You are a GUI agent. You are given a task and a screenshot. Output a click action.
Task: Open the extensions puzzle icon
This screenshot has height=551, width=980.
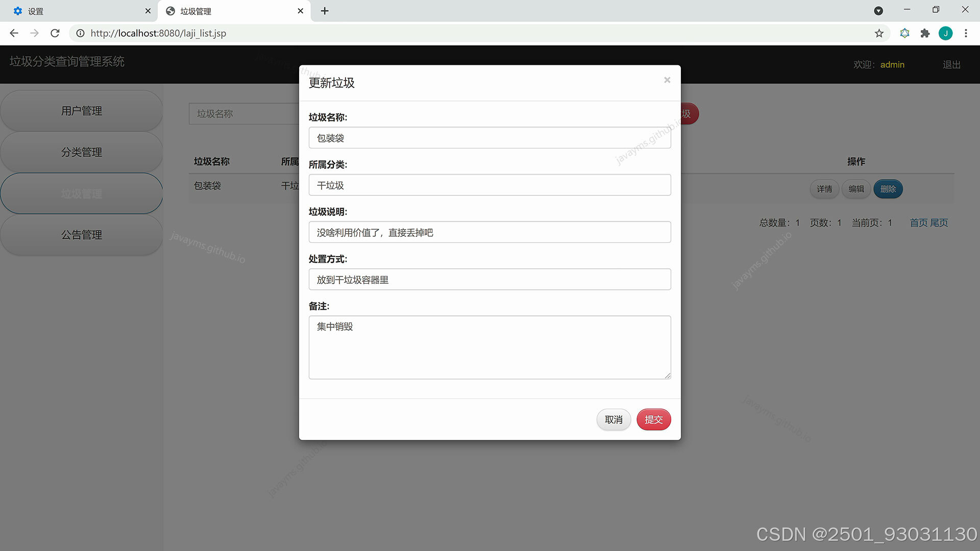[x=925, y=33]
